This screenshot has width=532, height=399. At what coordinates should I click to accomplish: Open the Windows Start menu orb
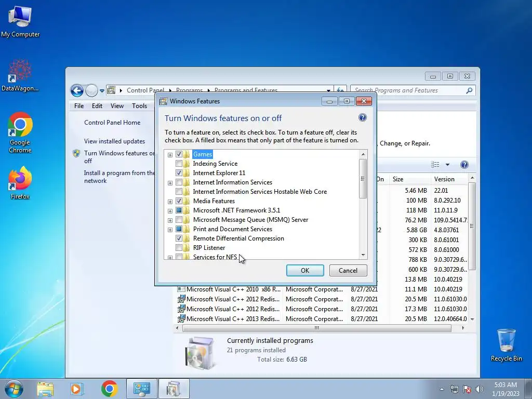pos(14,389)
